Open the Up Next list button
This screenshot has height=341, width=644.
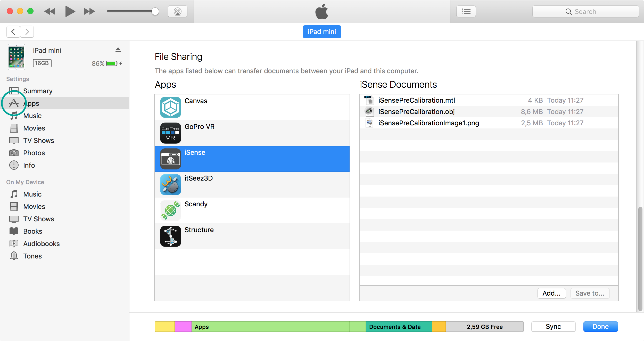coord(466,11)
